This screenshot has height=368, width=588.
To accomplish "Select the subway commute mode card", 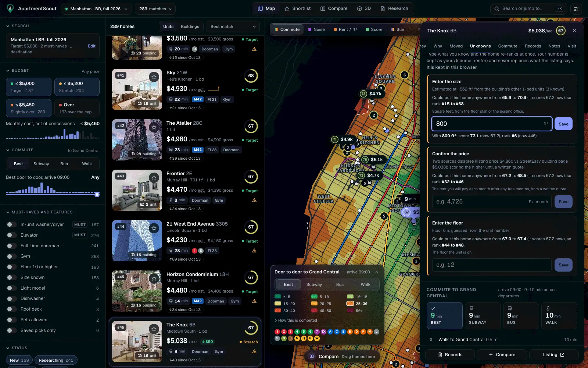I will coord(483,315).
